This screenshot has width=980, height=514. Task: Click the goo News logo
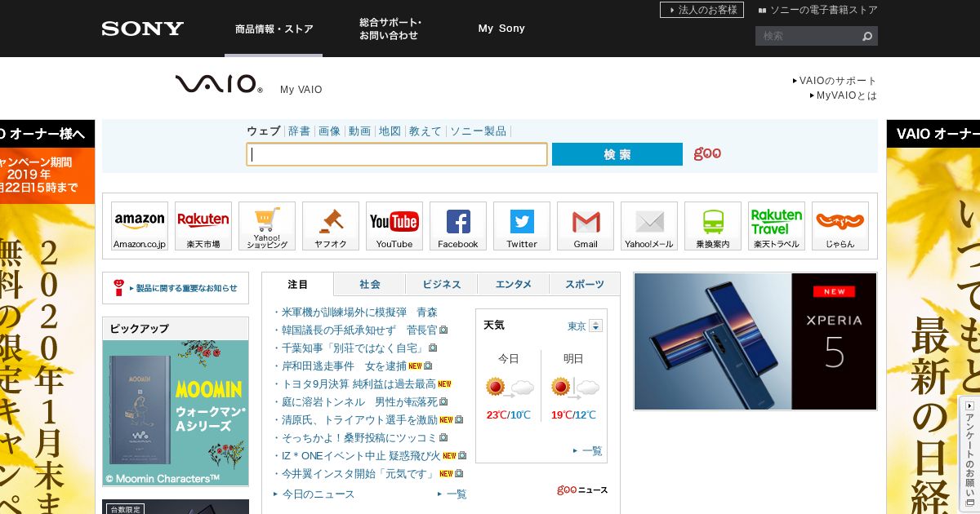pos(582,490)
